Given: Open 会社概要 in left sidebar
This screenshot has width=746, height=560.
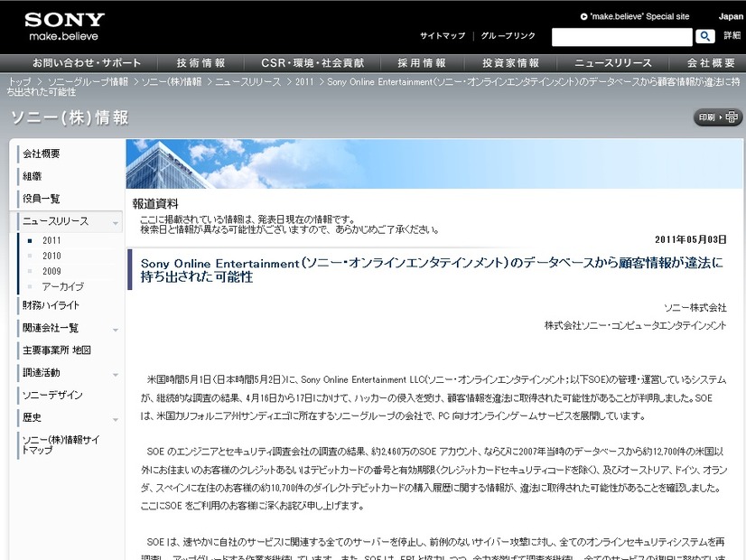Looking at the screenshot, I should 42,154.
